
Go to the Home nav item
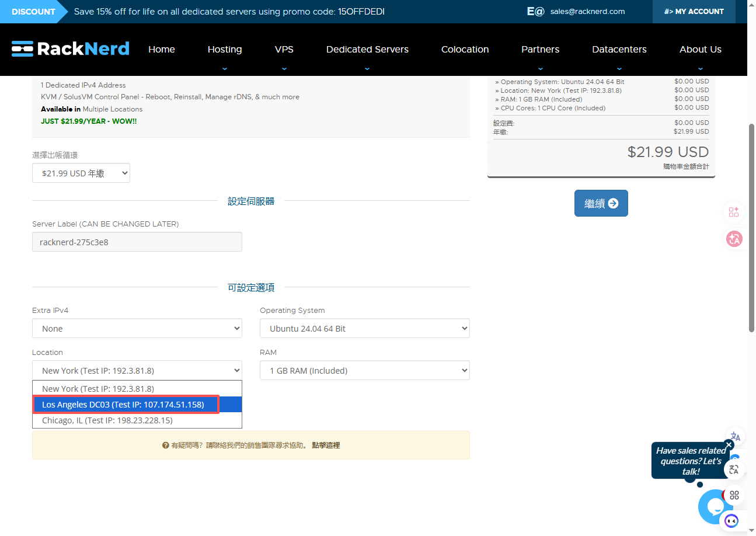162,50
